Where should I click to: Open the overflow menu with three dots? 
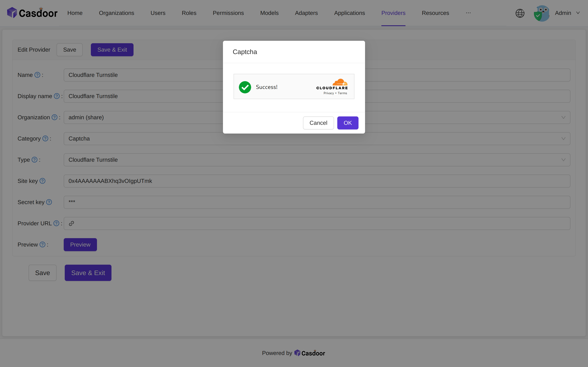(x=468, y=13)
